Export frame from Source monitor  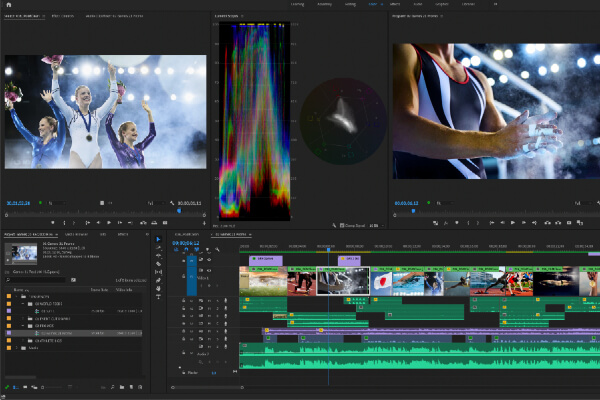[165, 222]
